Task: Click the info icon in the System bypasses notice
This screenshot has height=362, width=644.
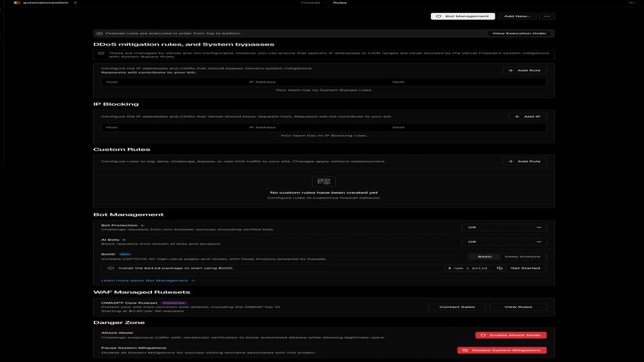Action: coord(101,53)
